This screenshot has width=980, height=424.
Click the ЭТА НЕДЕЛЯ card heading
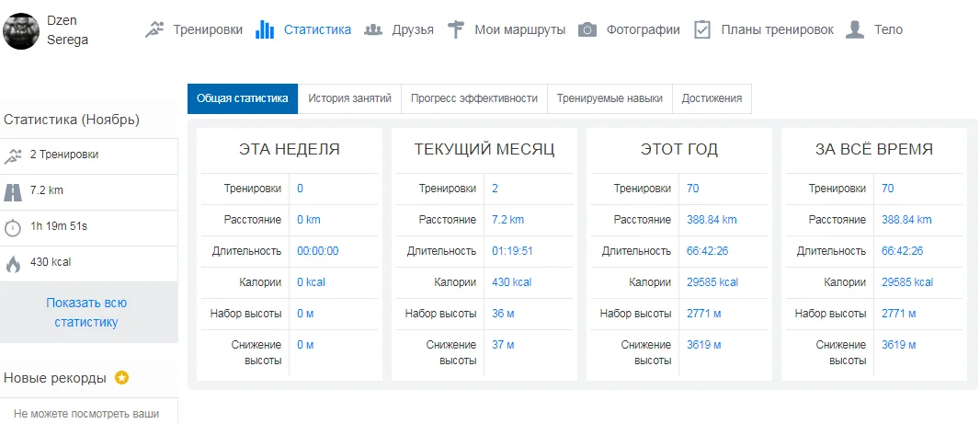[x=290, y=150]
